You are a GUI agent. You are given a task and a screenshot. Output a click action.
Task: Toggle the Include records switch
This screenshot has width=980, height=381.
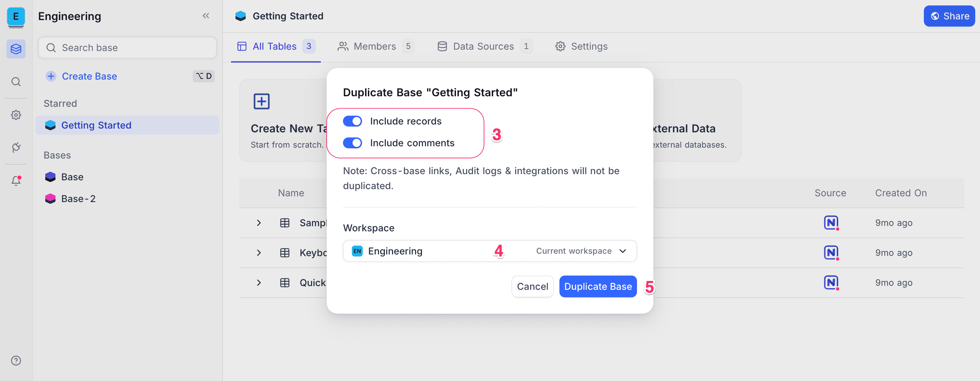[x=352, y=121]
